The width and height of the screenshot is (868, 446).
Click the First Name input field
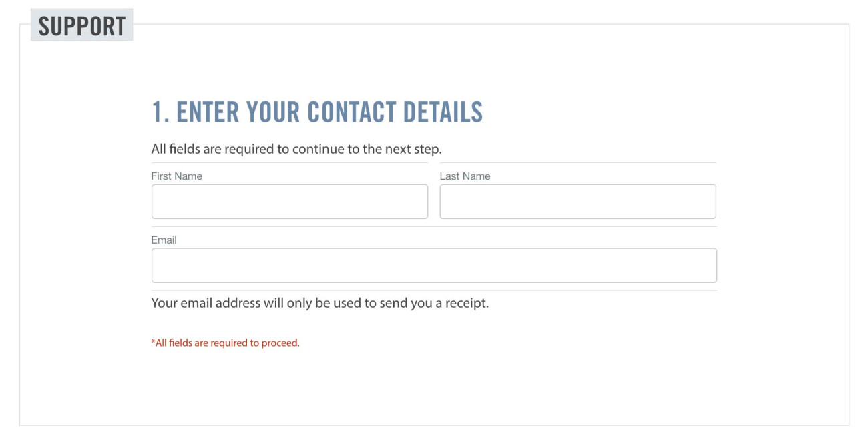point(289,202)
